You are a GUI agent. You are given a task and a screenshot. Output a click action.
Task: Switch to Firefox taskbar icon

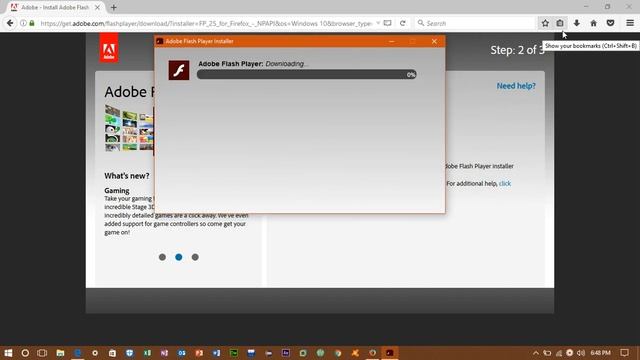tap(372, 353)
